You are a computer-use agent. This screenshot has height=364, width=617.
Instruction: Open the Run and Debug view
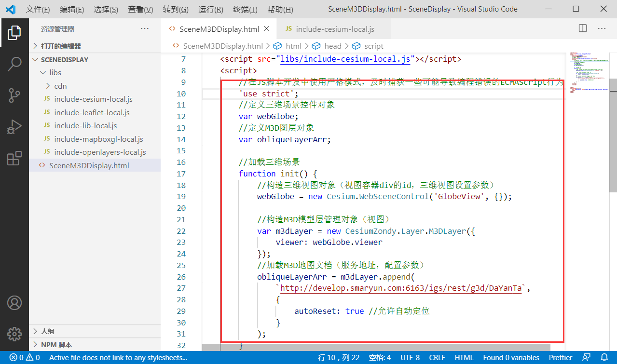(x=14, y=127)
